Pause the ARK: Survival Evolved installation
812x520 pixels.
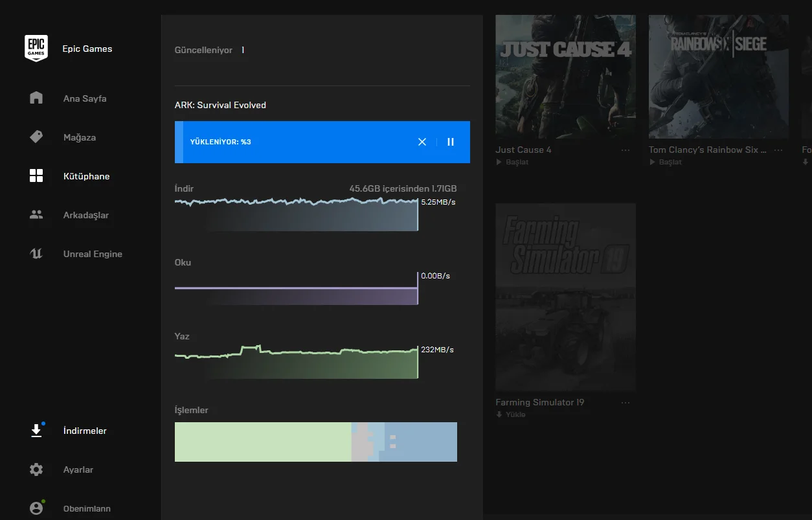pos(451,142)
